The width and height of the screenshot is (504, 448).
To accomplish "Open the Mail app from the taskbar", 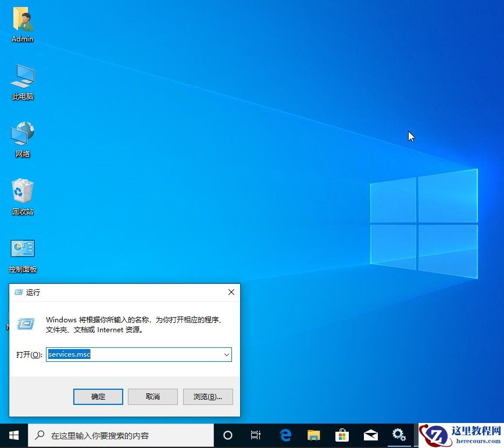I will click(x=370, y=435).
